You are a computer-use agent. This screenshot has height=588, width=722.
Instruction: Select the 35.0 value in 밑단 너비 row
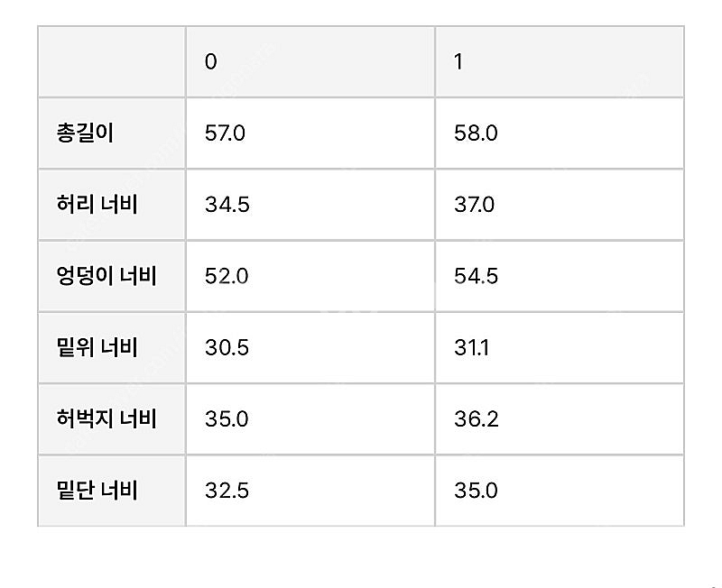[x=476, y=491]
